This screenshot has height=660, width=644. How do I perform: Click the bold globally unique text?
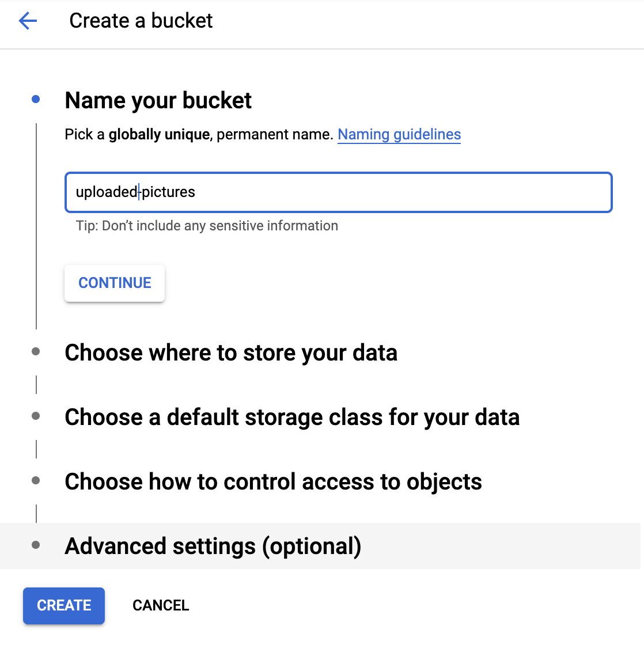click(x=159, y=134)
